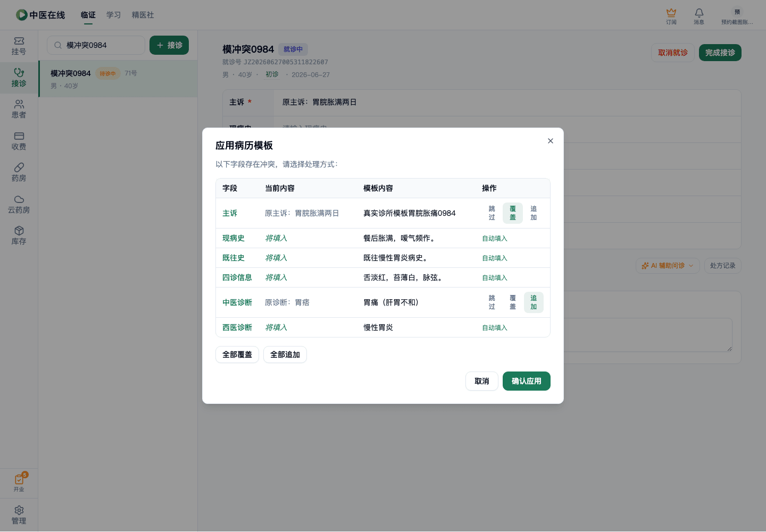This screenshot has height=532, width=766.
Task: Click the 完成接诊 button
Action: pyautogui.click(x=720, y=53)
